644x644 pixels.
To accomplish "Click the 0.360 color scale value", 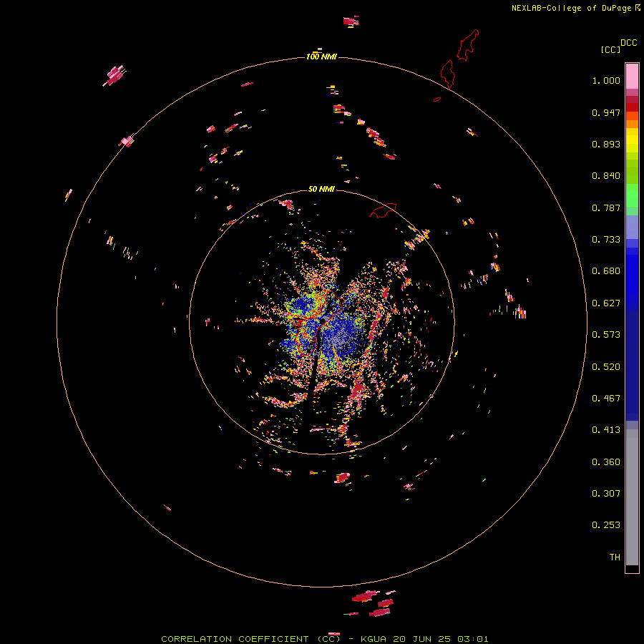I will tap(606, 462).
